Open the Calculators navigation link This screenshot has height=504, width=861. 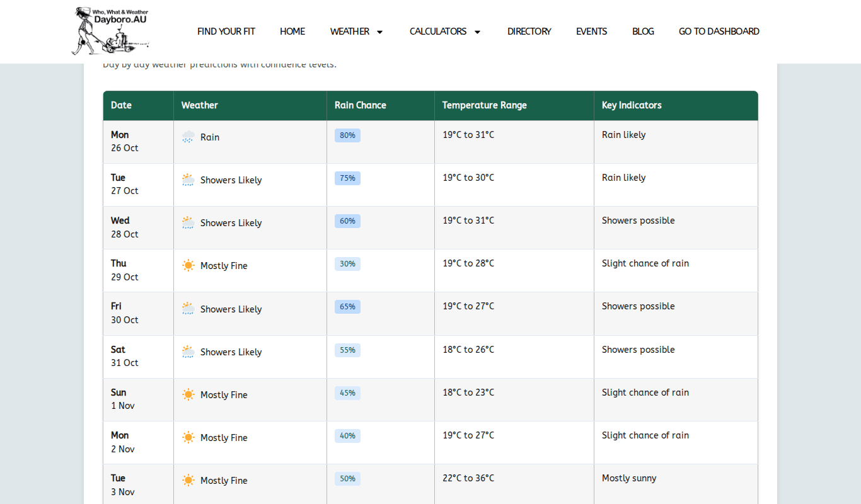tap(438, 31)
